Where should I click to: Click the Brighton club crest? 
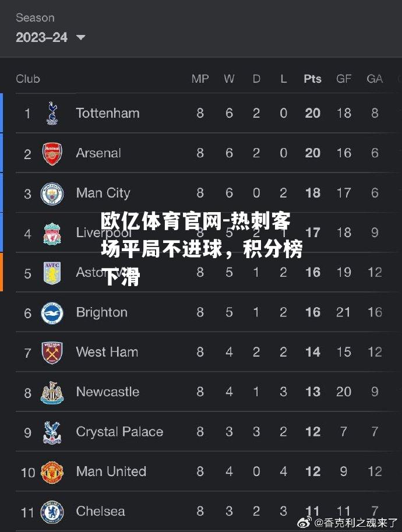[52, 312]
